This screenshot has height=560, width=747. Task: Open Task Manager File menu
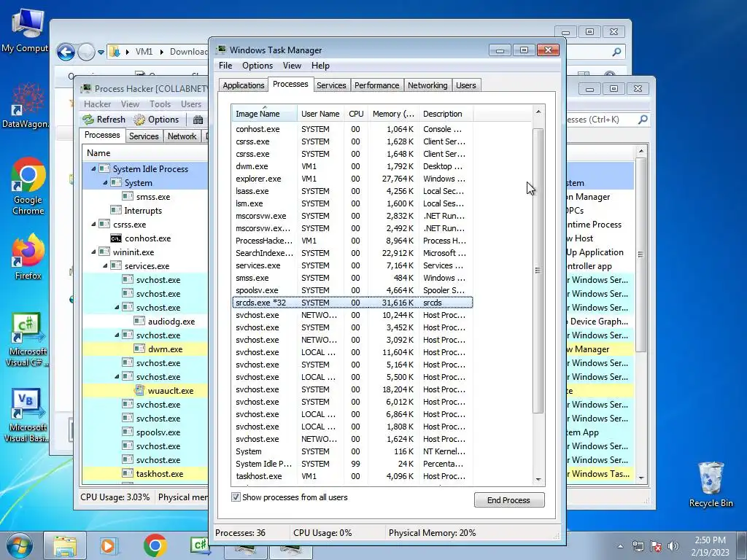pyautogui.click(x=225, y=66)
